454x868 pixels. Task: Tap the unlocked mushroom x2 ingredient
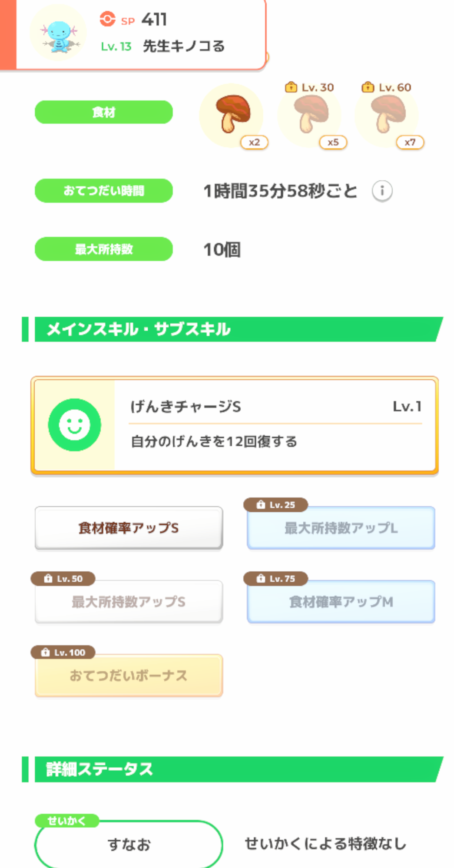click(x=232, y=115)
